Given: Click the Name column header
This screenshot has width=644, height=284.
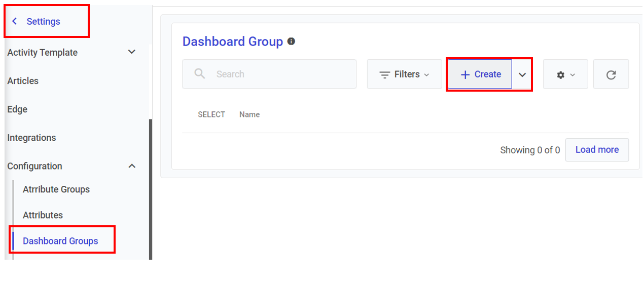Looking at the screenshot, I should click(249, 114).
